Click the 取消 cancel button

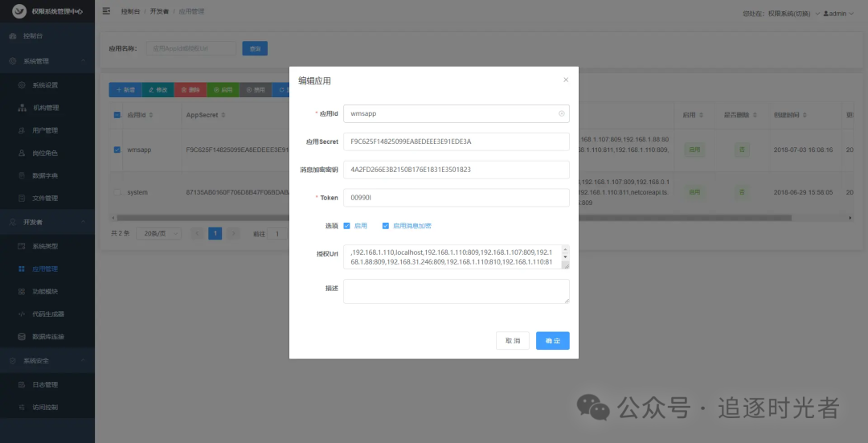coord(513,341)
